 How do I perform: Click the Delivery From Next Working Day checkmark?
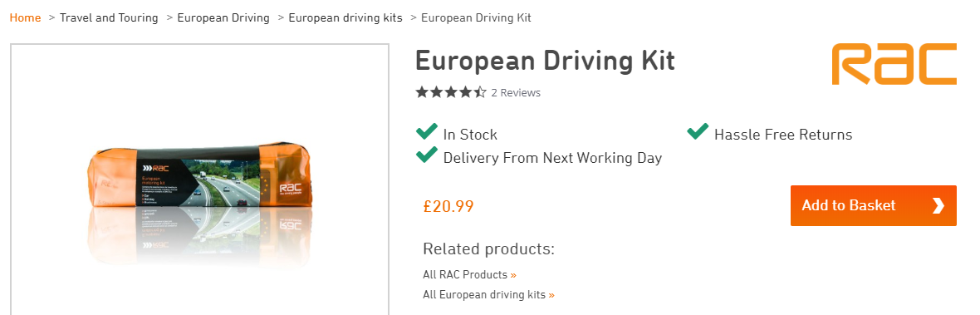426,155
